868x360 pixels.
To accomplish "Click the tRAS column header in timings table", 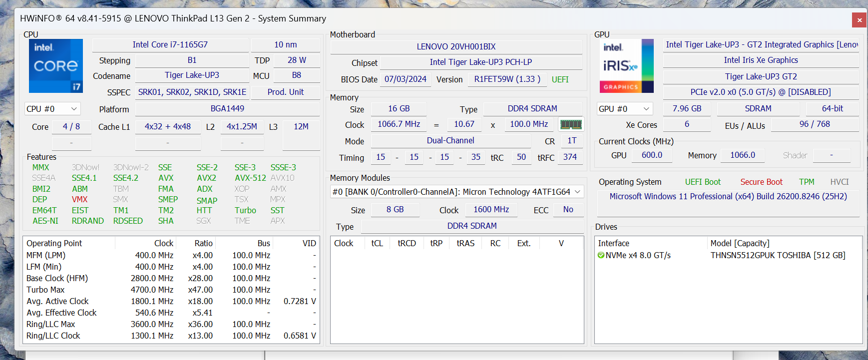I will coord(465,243).
